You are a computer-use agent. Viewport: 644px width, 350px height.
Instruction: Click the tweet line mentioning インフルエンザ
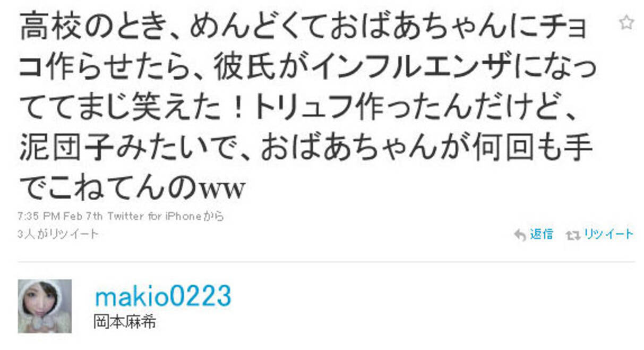[308, 69]
